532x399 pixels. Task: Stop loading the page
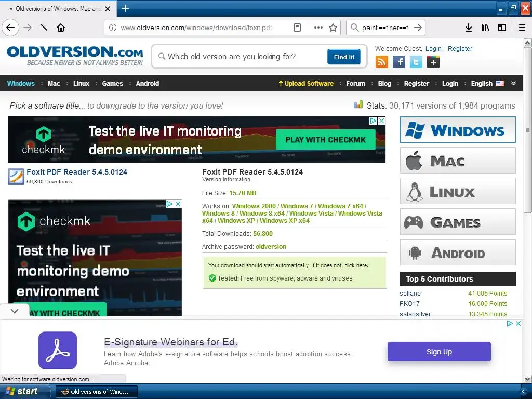(44, 28)
